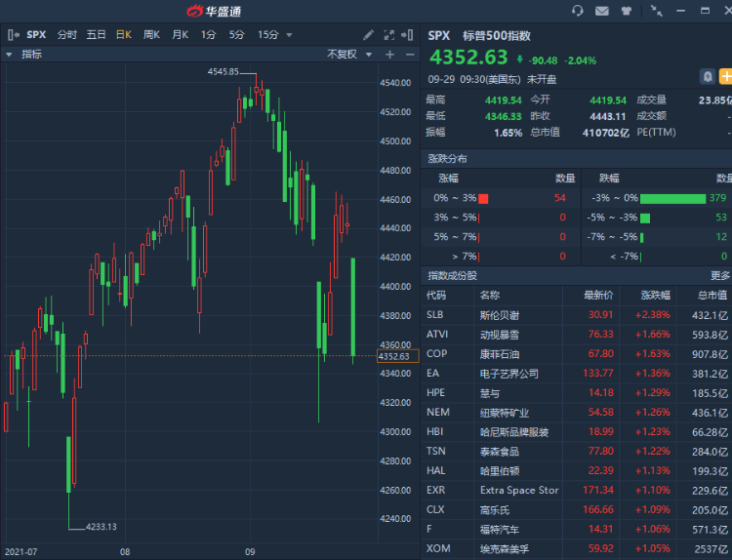
Task: Expand chart to fullscreen
Action: tap(389, 34)
